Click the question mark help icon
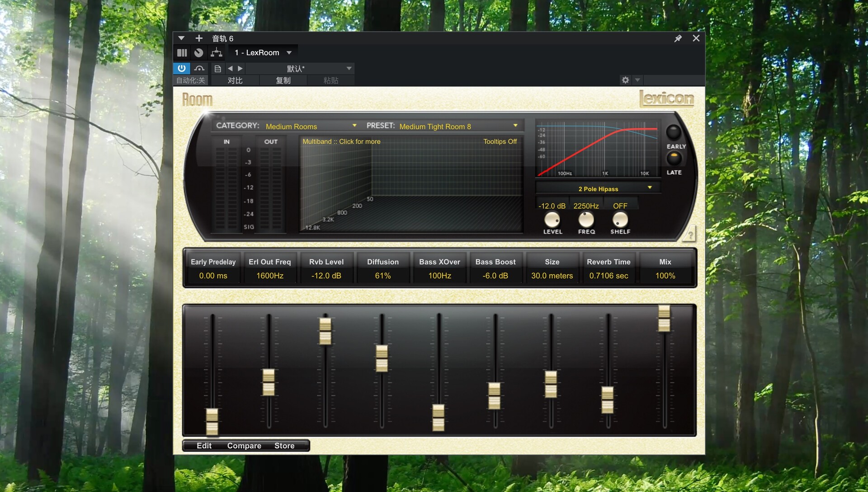Screen dimensions: 868x492 [x=690, y=235]
